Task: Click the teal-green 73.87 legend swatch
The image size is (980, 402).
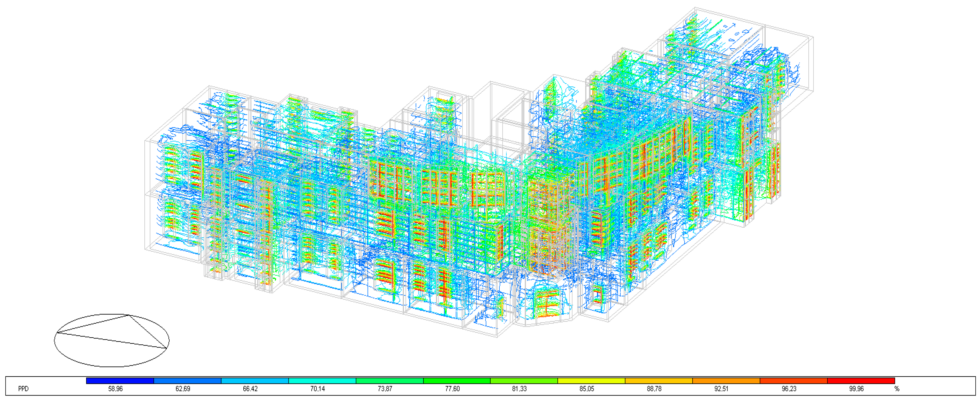Action: (x=389, y=381)
